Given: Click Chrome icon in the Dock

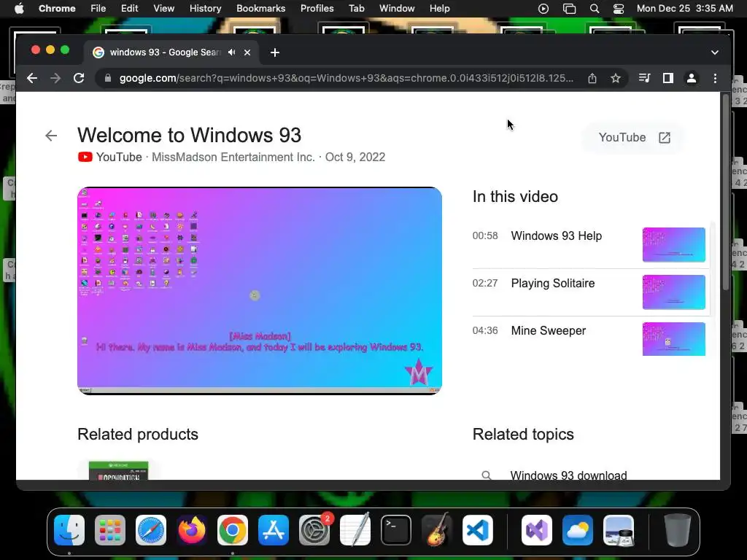Looking at the screenshot, I should [233, 530].
